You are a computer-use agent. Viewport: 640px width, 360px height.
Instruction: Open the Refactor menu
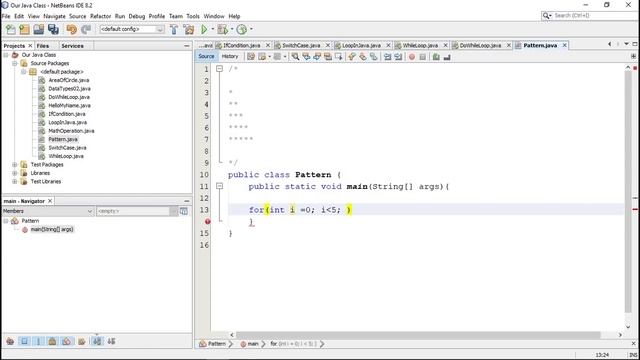click(x=100, y=16)
